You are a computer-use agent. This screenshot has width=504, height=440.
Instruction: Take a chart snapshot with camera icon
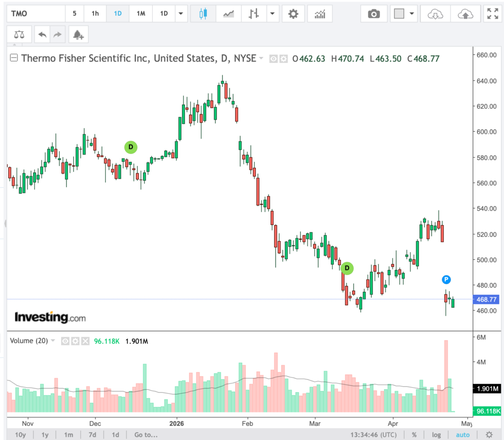(374, 14)
